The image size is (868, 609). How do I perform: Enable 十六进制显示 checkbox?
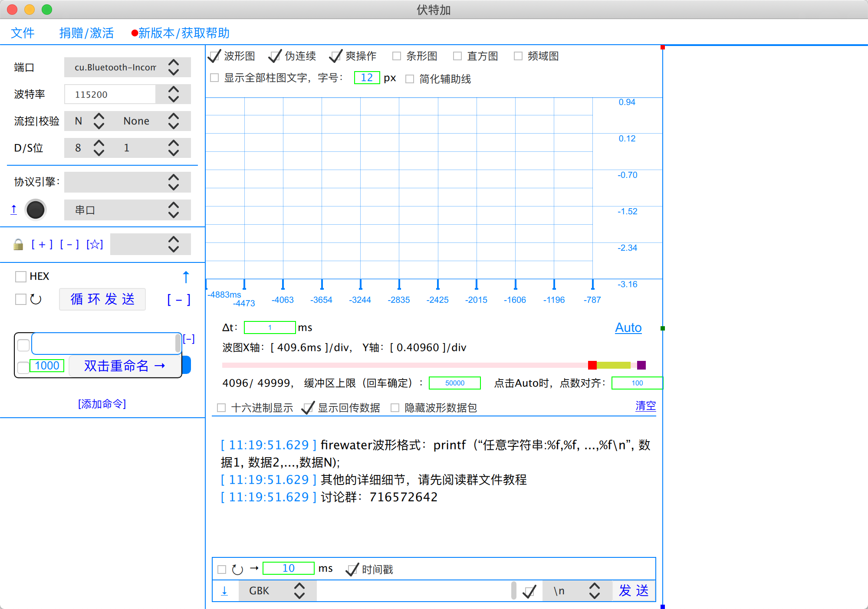click(x=221, y=408)
